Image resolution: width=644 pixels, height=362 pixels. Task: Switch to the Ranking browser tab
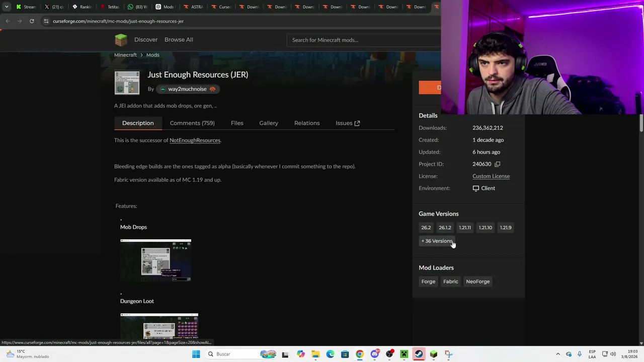pos(83,7)
